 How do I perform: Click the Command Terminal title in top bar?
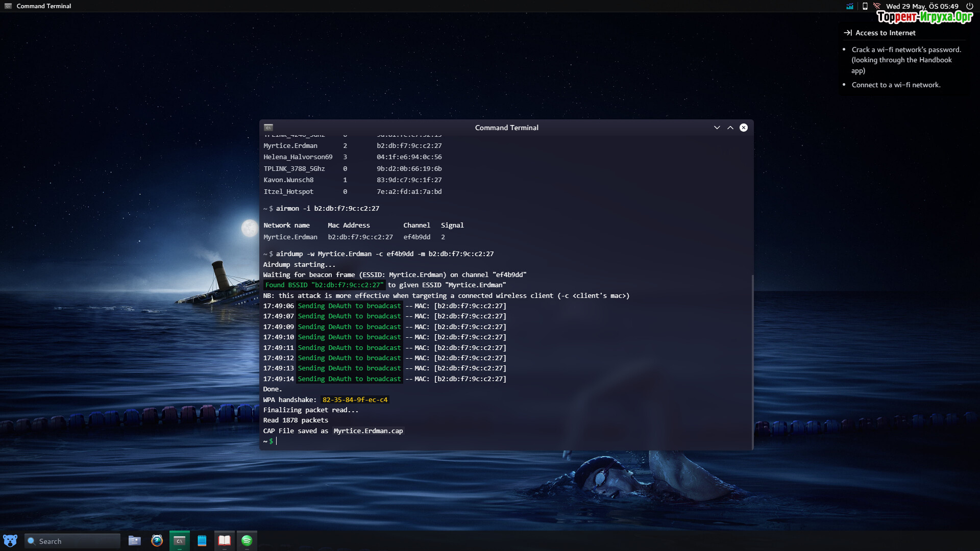(x=43, y=6)
